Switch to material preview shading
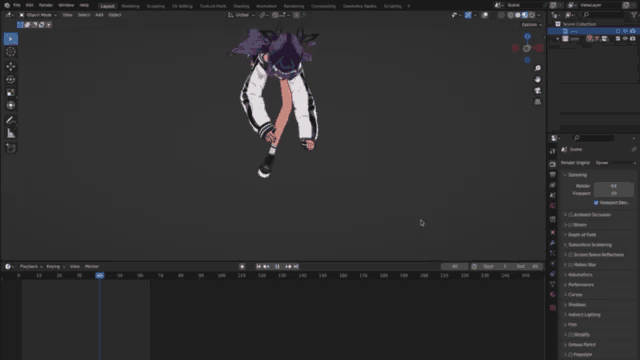Viewport: 640px width, 360px height. pyautogui.click(x=525, y=15)
